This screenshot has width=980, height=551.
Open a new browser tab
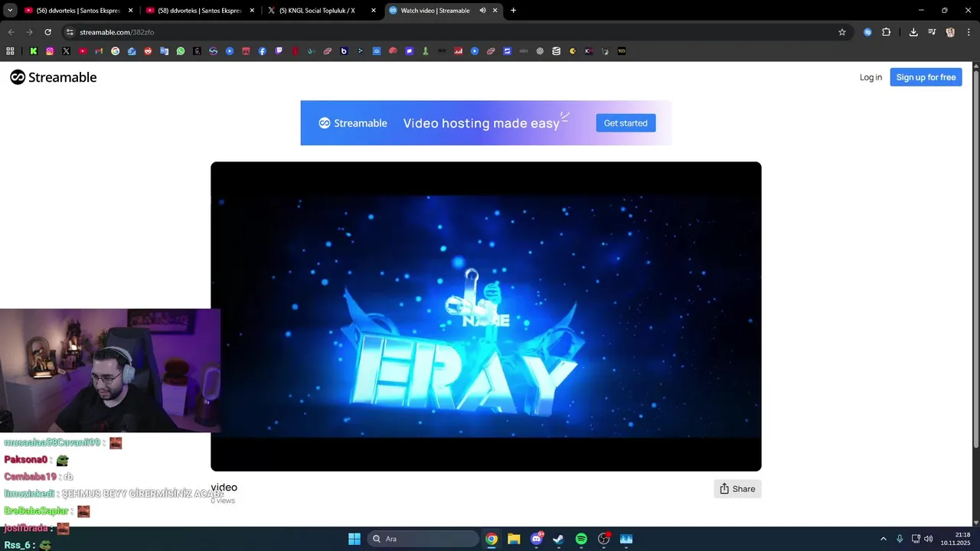(x=513, y=11)
